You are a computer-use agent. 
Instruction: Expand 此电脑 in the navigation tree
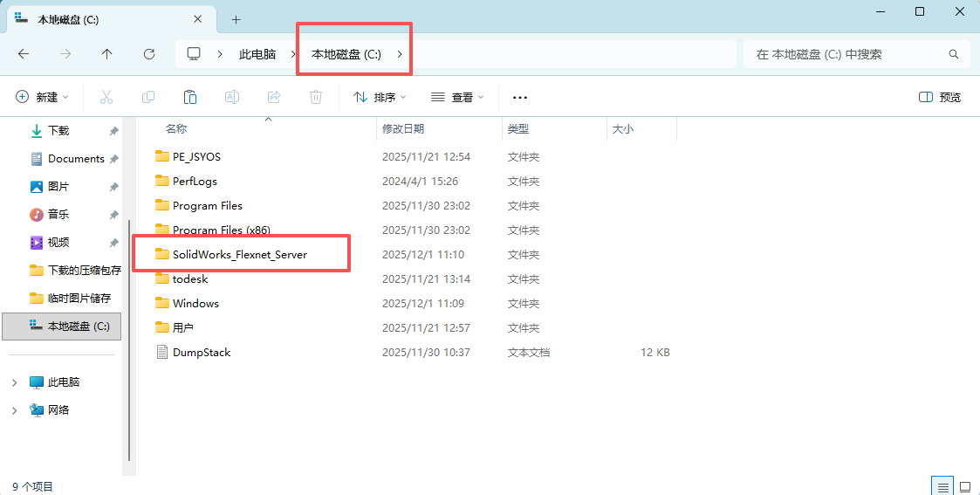(14, 382)
